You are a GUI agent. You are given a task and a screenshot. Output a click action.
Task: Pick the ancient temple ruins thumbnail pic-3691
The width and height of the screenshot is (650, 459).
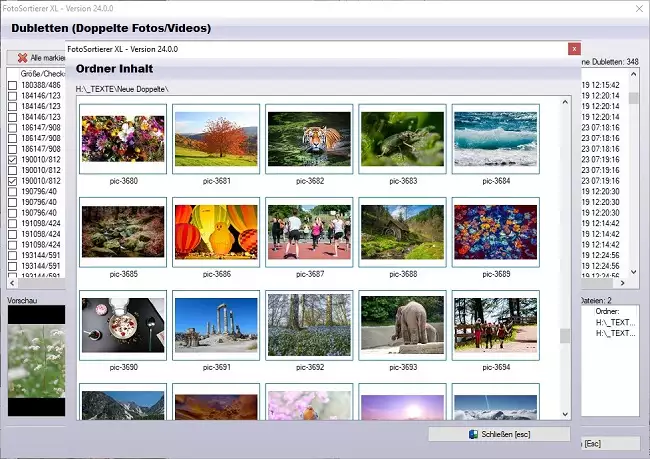click(x=216, y=325)
